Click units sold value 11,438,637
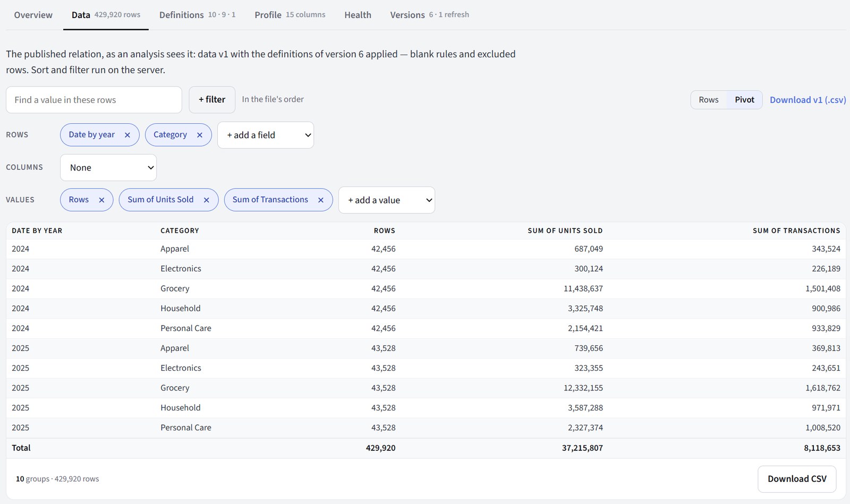850x504 pixels. click(x=583, y=289)
